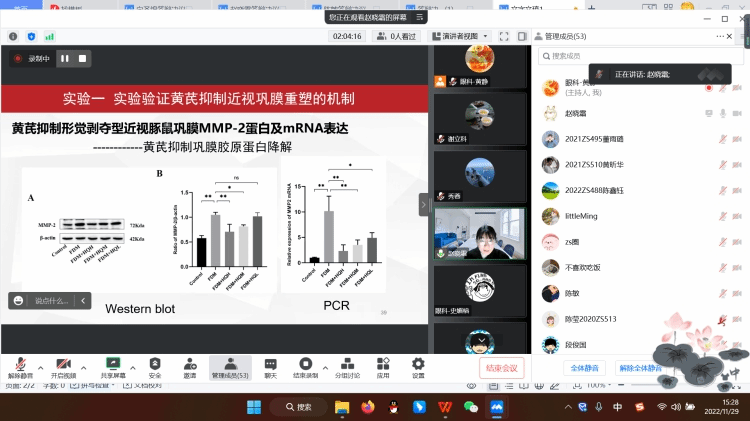Select the 秀香 video tile
750x421 pixels.
[x=480, y=176]
